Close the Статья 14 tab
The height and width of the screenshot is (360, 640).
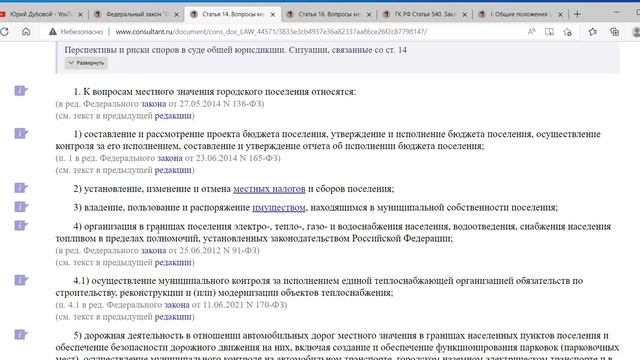[273, 14]
